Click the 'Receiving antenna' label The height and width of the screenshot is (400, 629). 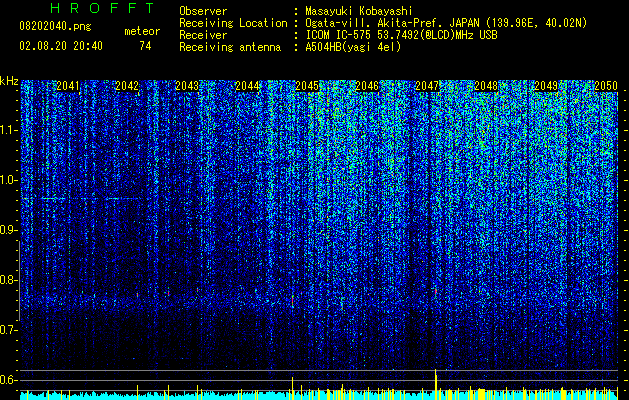coord(230,47)
